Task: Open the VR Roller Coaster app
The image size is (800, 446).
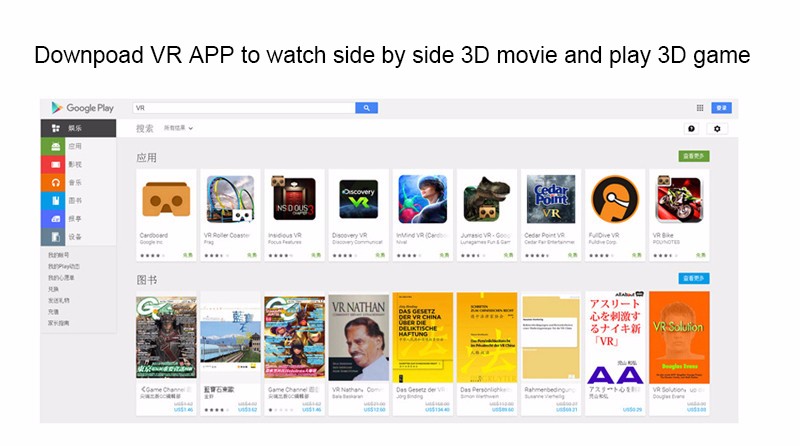Action: coord(230,199)
